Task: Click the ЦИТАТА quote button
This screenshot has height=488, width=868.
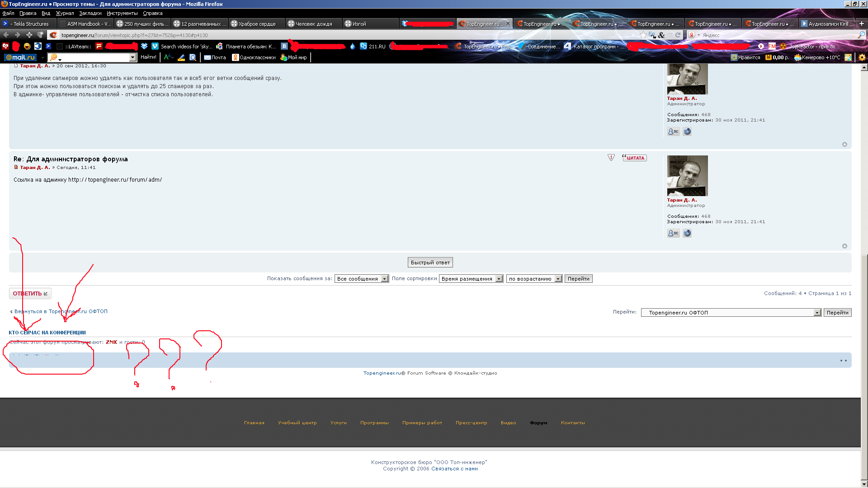Action: tap(634, 158)
